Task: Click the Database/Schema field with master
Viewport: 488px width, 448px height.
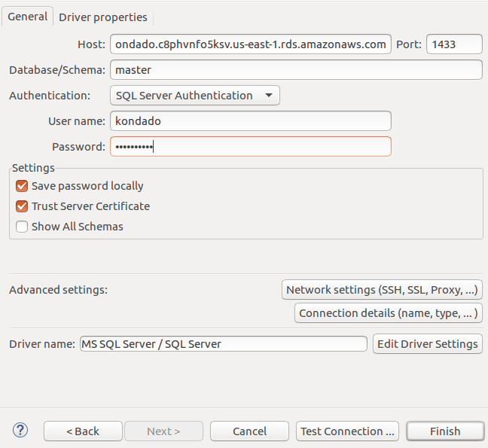Action: tap(295, 70)
